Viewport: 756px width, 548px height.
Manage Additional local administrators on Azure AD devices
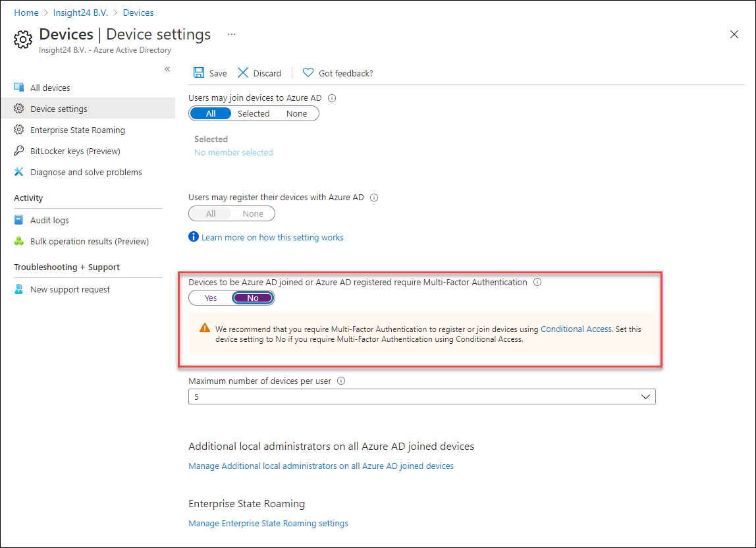coord(321,466)
